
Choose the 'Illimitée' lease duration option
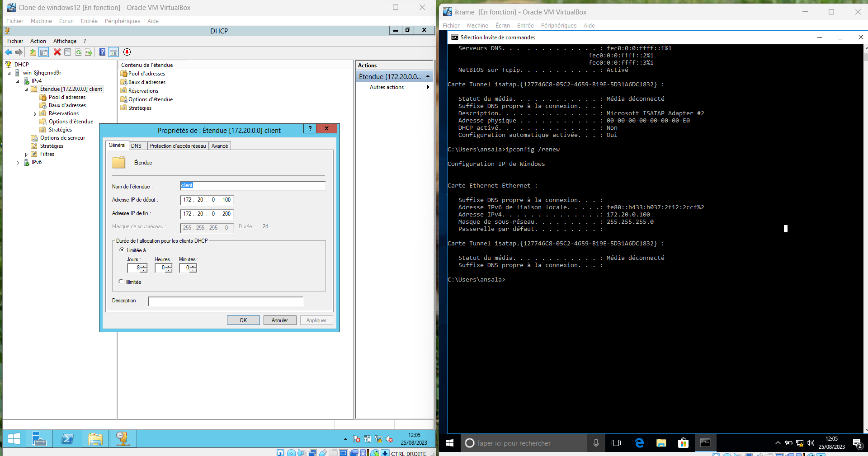121,282
